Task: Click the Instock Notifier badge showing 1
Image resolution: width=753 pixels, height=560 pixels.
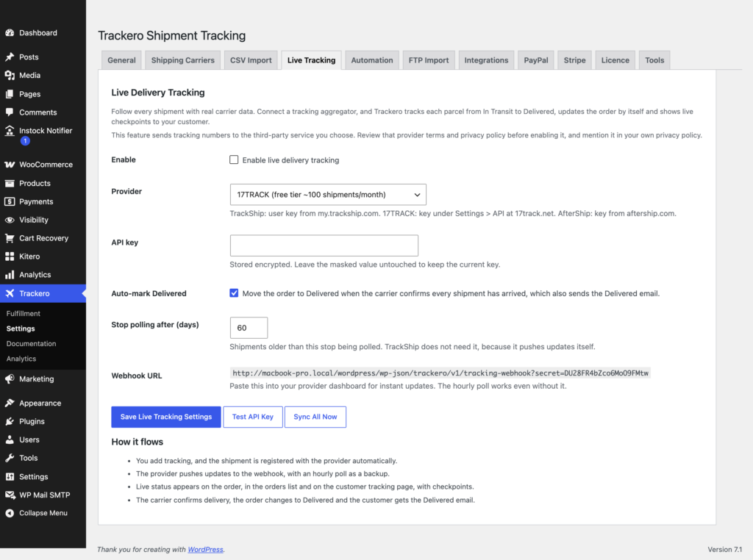Action: point(26,140)
